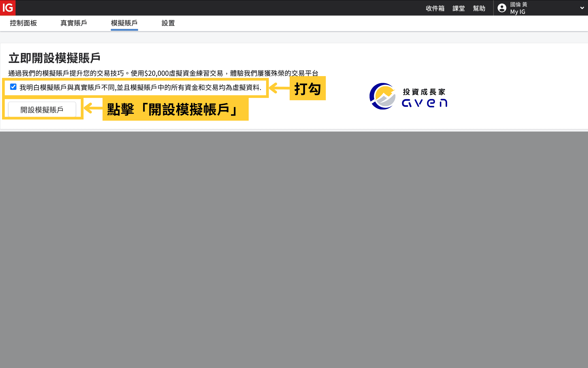Image resolution: width=588 pixels, height=368 pixels.
Task: Uncheck the demo account acknowledgement checkbox
Action: click(x=13, y=87)
